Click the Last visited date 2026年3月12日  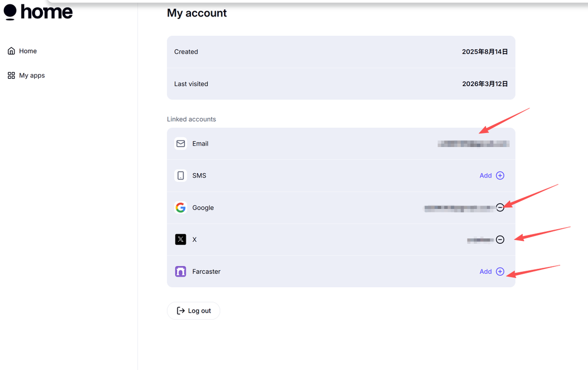485,84
